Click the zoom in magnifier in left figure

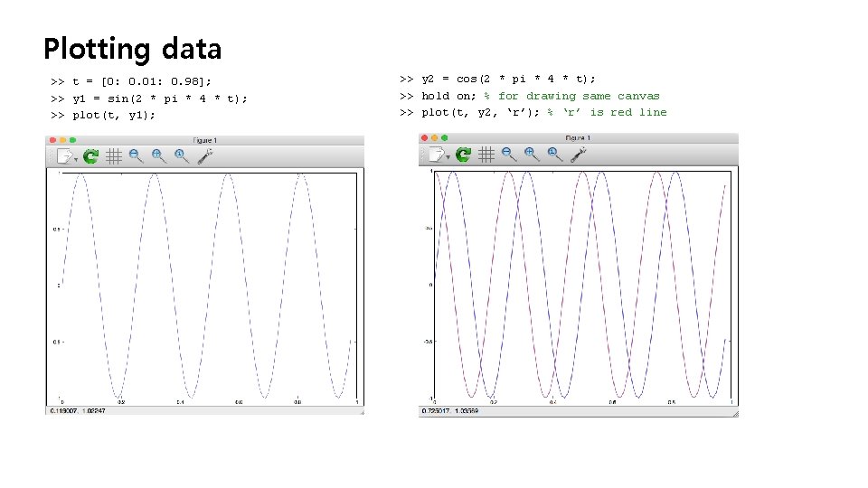click(x=159, y=156)
